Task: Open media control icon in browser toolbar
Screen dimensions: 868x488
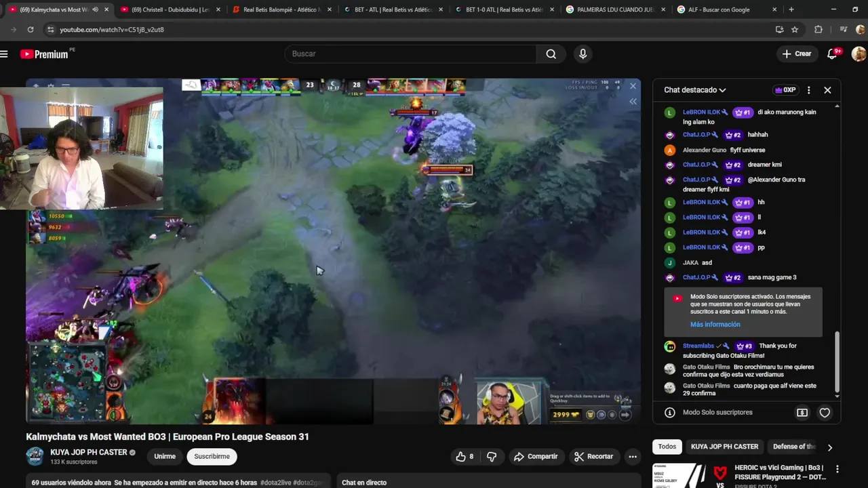Action: point(843,30)
